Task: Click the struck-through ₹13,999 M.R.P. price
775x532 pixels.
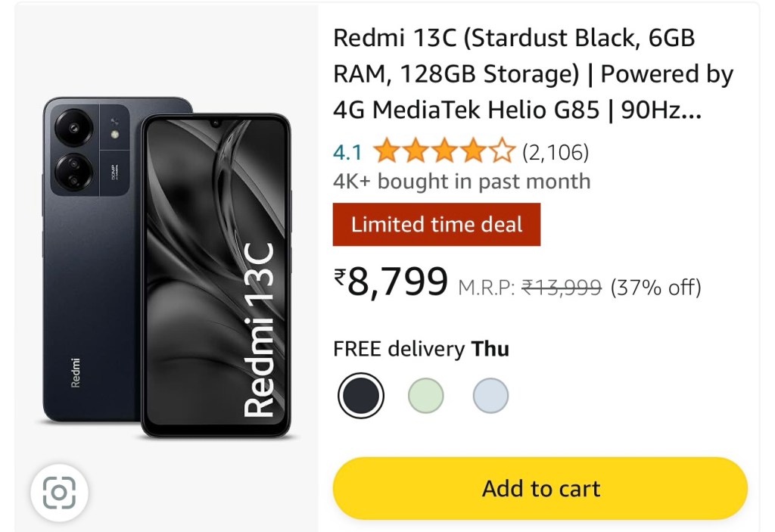Action: click(562, 288)
